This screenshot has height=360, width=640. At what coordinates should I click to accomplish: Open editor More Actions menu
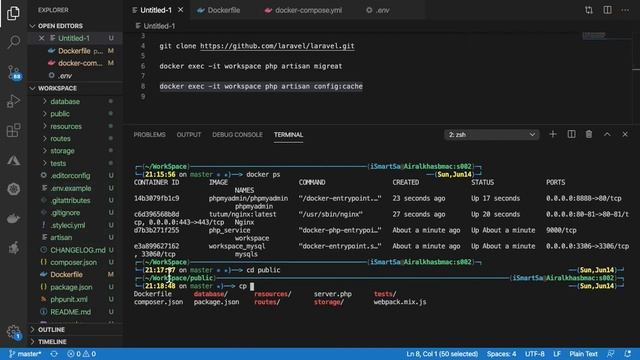tap(625, 10)
